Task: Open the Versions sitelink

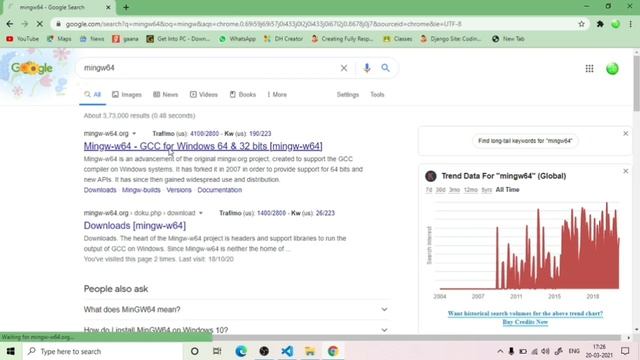Action: point(179,190)
